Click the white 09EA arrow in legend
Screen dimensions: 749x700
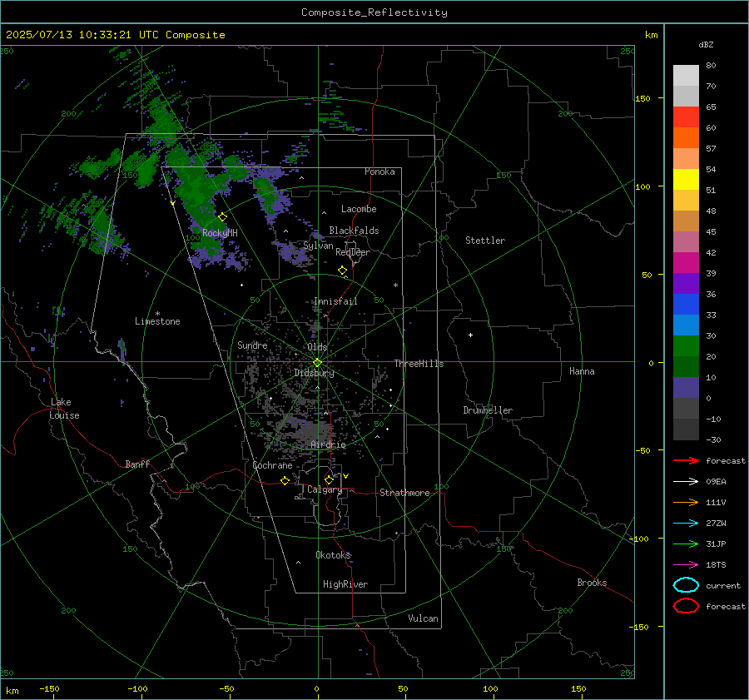(686, 481)
